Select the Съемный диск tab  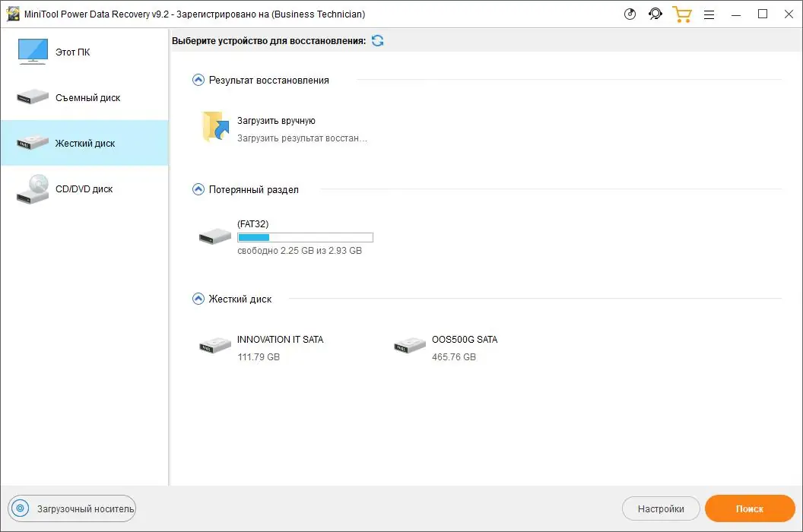click(84, 97)
